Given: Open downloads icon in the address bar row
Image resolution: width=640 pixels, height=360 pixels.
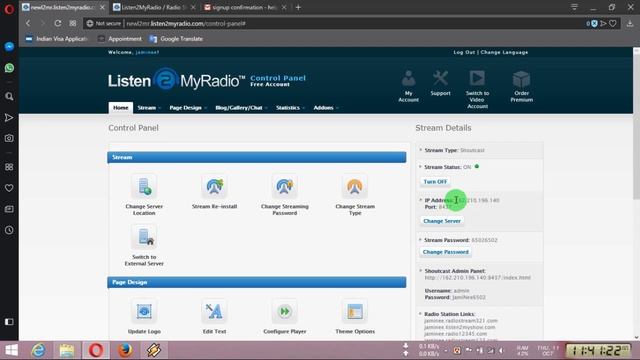Looking at the screenshot, I should click(x=630, y=24).
